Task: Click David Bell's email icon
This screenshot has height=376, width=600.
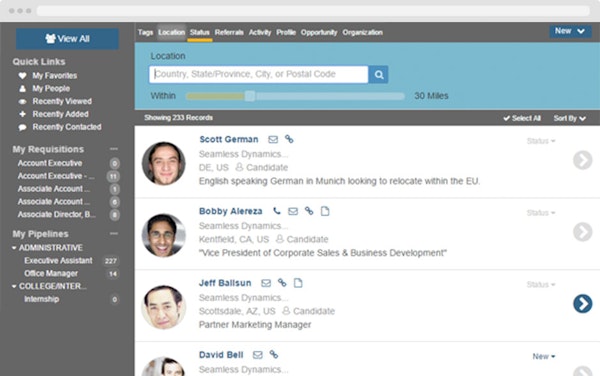Action: pos(258,355)
